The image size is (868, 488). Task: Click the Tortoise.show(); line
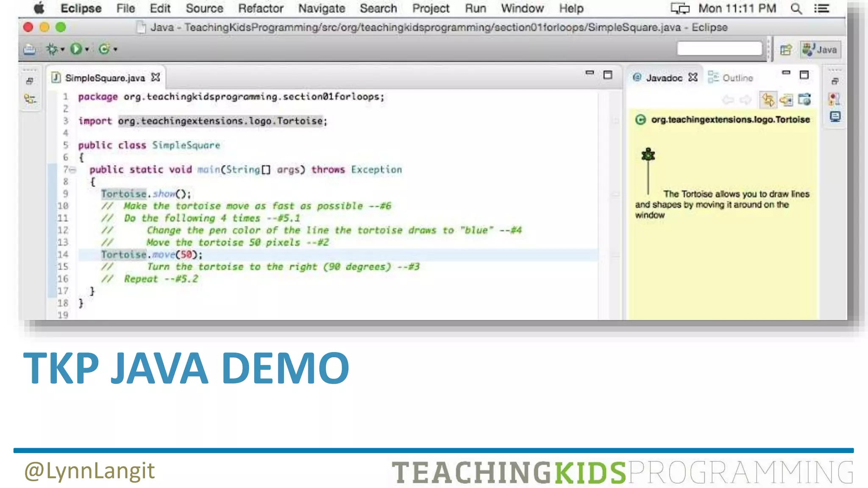[x=146, y=194]
